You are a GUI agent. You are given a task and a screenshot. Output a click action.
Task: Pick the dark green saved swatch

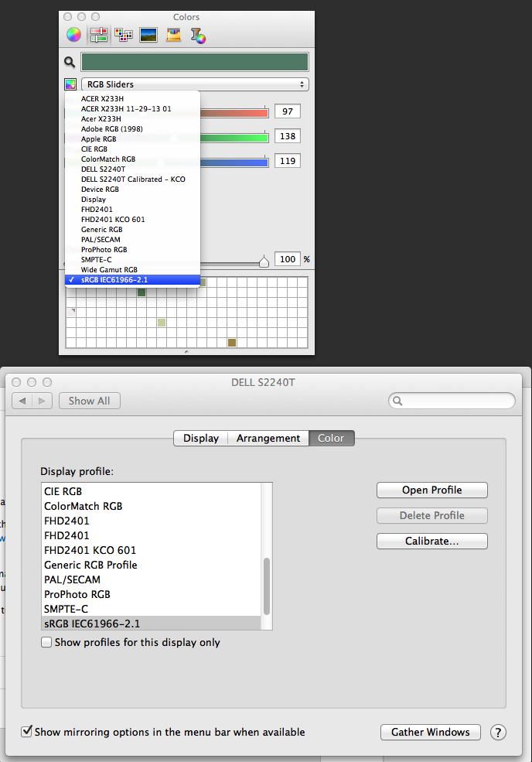(x=142, y=292)
